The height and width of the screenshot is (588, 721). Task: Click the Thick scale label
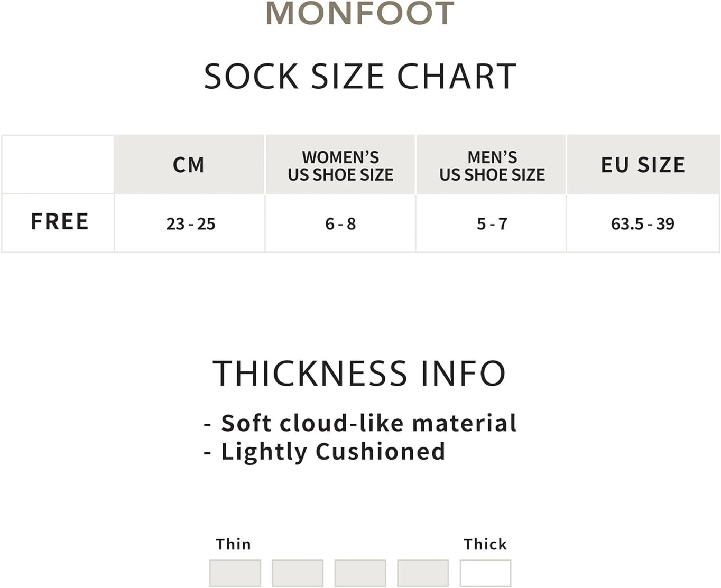485,544
